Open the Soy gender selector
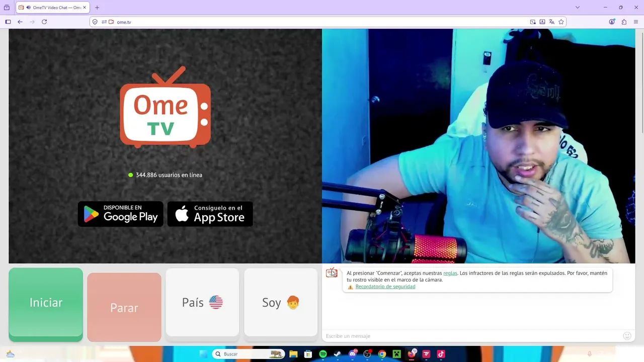 pyautogui.click(x=281, y=303)
